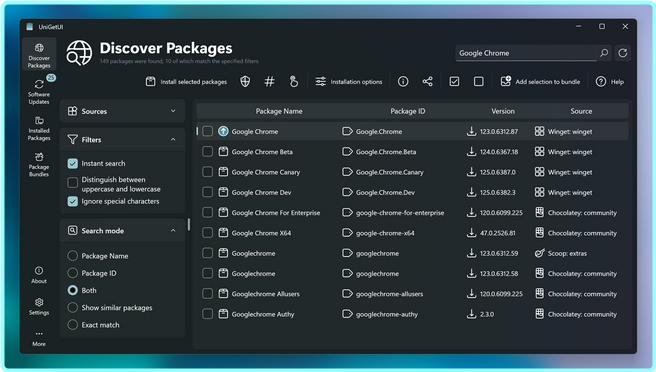The width and height of the screenshot is (656, 372).
Task: Click the googlechrome-allusers package ID
Action: pos(390,294)
